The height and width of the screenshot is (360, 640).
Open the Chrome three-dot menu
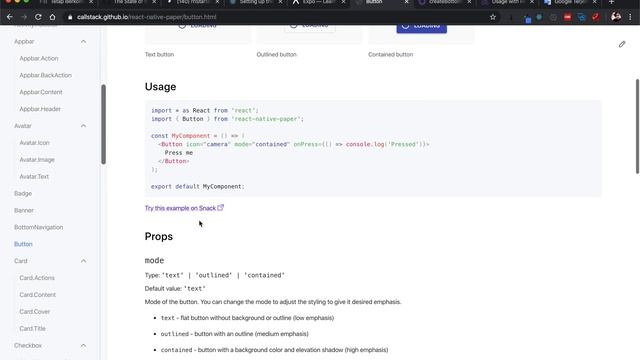coord(630,17)
